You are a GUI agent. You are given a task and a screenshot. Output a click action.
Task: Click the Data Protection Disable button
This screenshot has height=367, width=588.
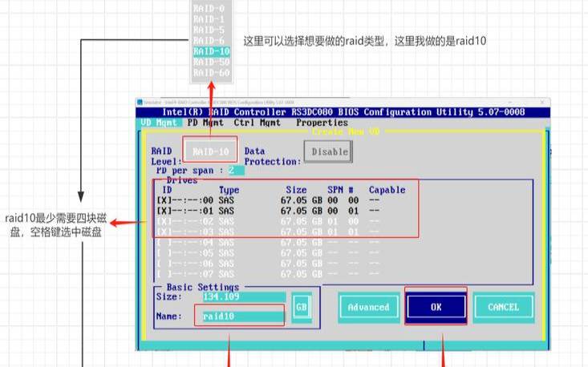pos(329,151)
